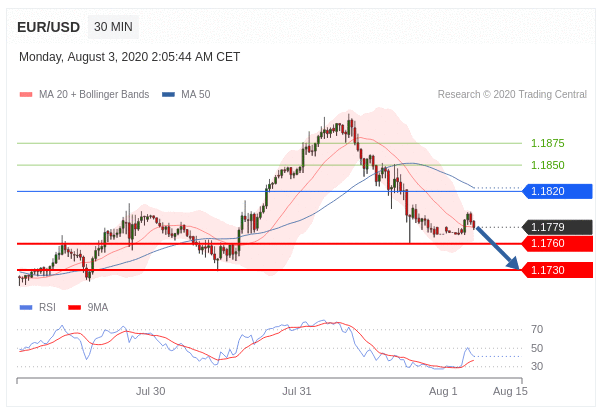Click the blue 1.1820 pivot price tag
The image size is (601, 412).
tap(558, 191)
